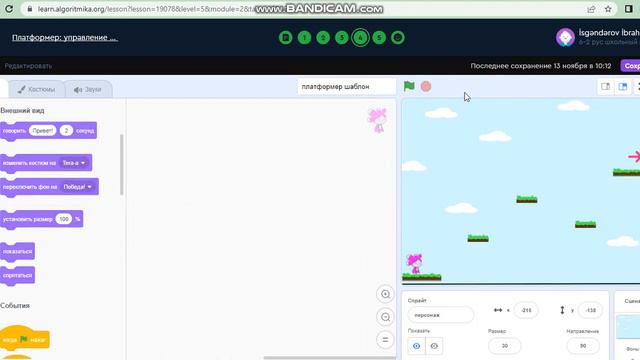Click the browser address bar URL
The width and height of the screenshot is (640, 360).
145,9
